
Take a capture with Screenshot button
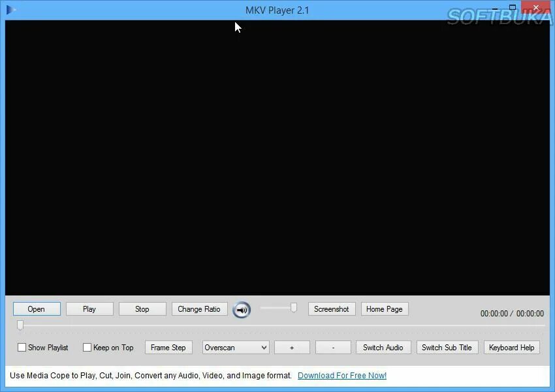tap(332, 309)
